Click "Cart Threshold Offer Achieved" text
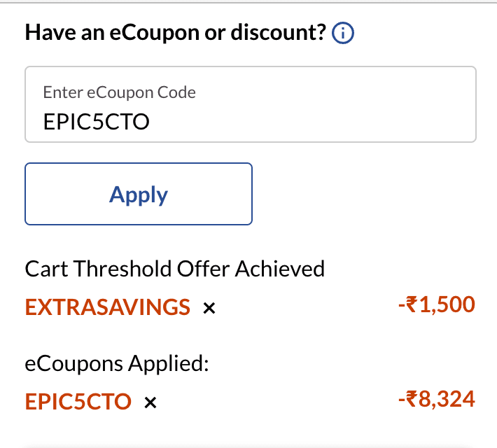The width and height of the screenshot is (497, 448). click(174, 269)
